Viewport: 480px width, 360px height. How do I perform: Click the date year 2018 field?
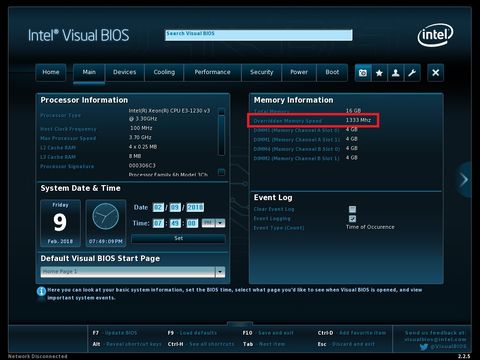click(x=195, y=207)
